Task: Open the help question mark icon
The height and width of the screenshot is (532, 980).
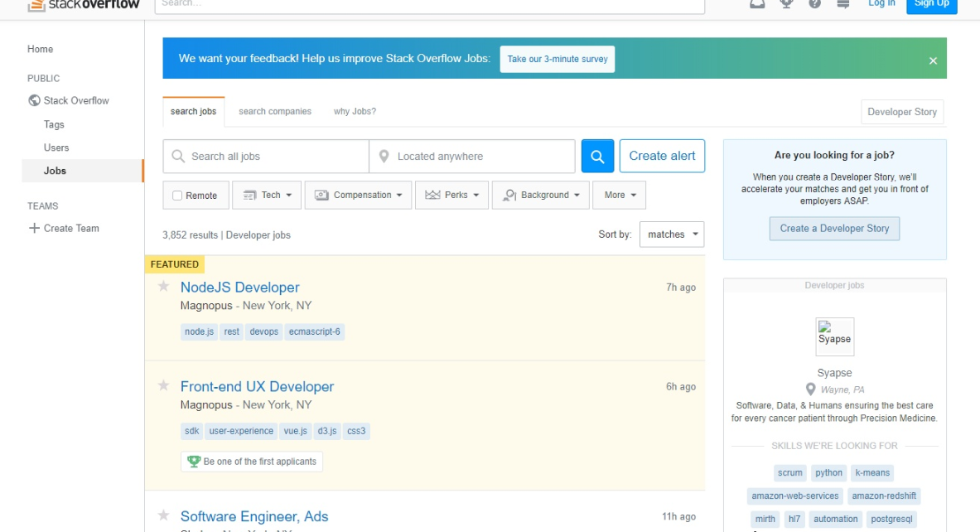Action: (814, 4)
